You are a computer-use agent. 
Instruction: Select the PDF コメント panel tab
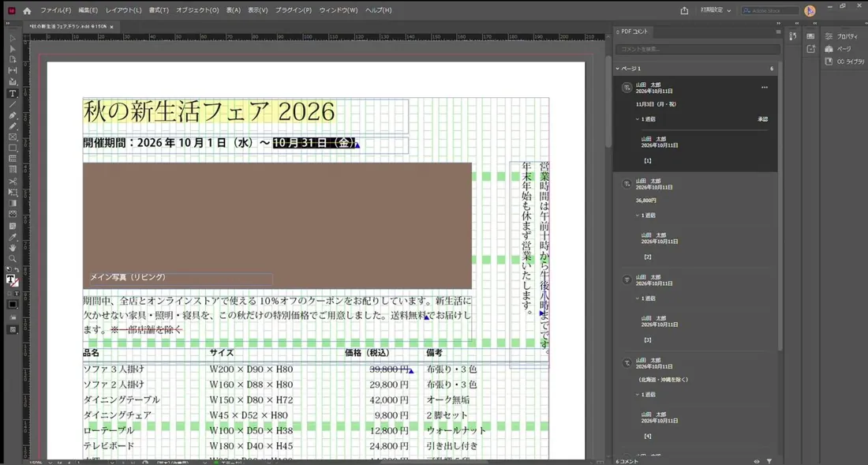click(634, 32)
